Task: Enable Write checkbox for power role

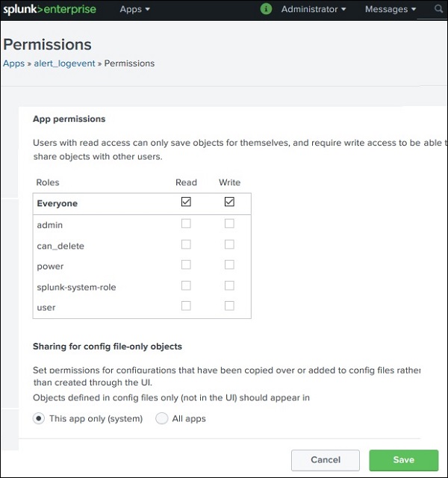Action: pos(229,265)
